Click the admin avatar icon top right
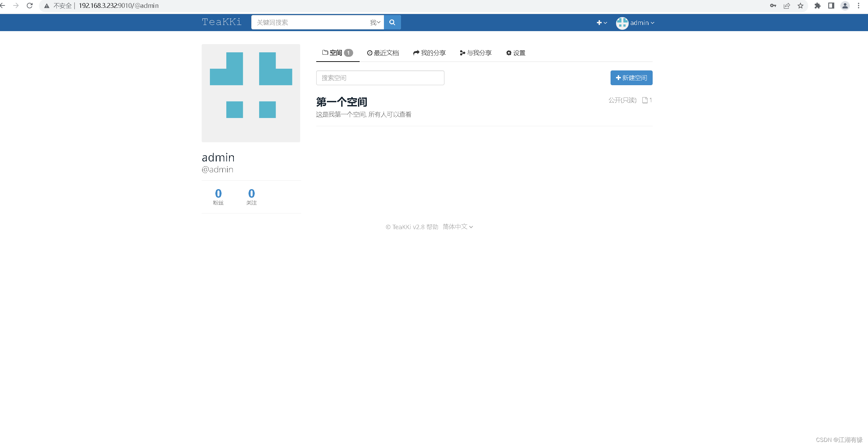Viewport: 868px width, 446px height. pos(622,23)
